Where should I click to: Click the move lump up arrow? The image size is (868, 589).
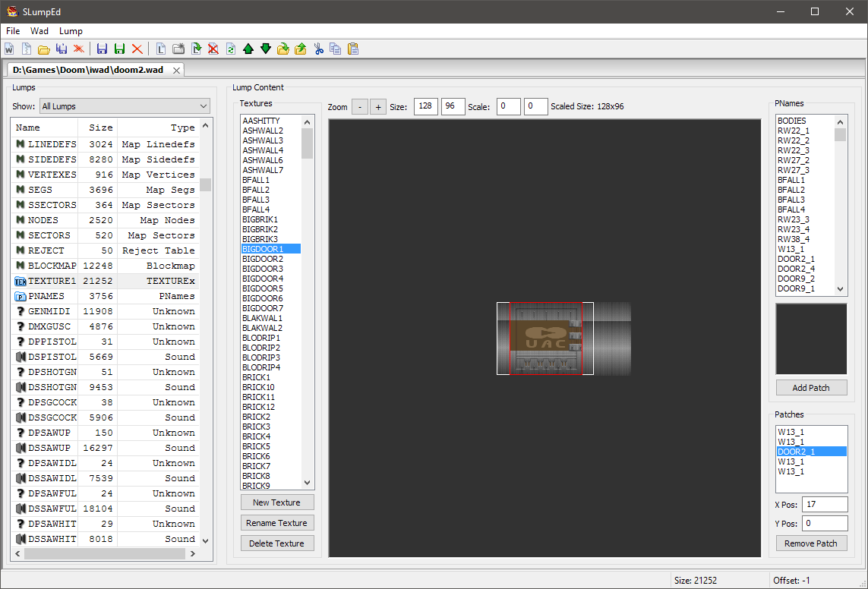click(248, 49)
